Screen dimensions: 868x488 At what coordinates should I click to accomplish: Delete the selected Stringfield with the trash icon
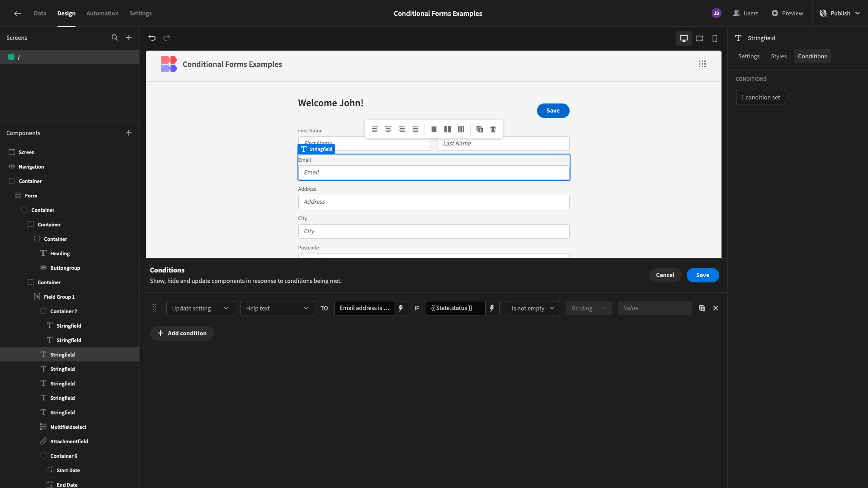493,129
